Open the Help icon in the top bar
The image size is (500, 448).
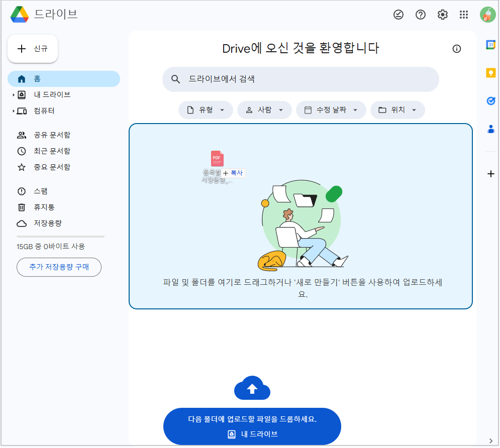pyautogui.click(x=421, y=15)
